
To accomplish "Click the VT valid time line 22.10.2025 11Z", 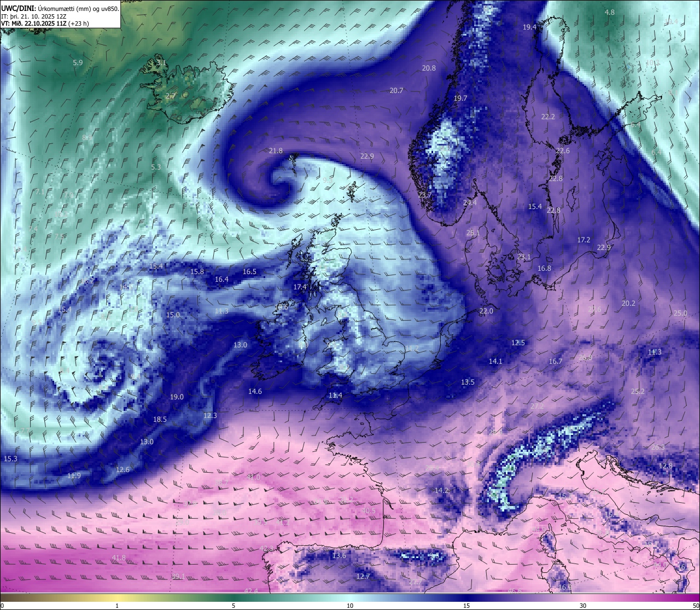I will (45, 24).
